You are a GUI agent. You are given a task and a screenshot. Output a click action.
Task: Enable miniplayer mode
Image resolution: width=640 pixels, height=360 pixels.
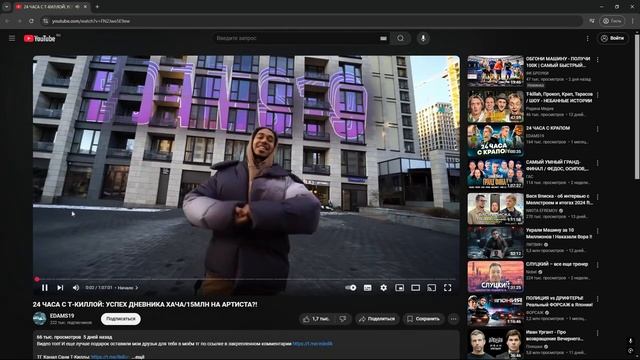(x=400, y=288)
